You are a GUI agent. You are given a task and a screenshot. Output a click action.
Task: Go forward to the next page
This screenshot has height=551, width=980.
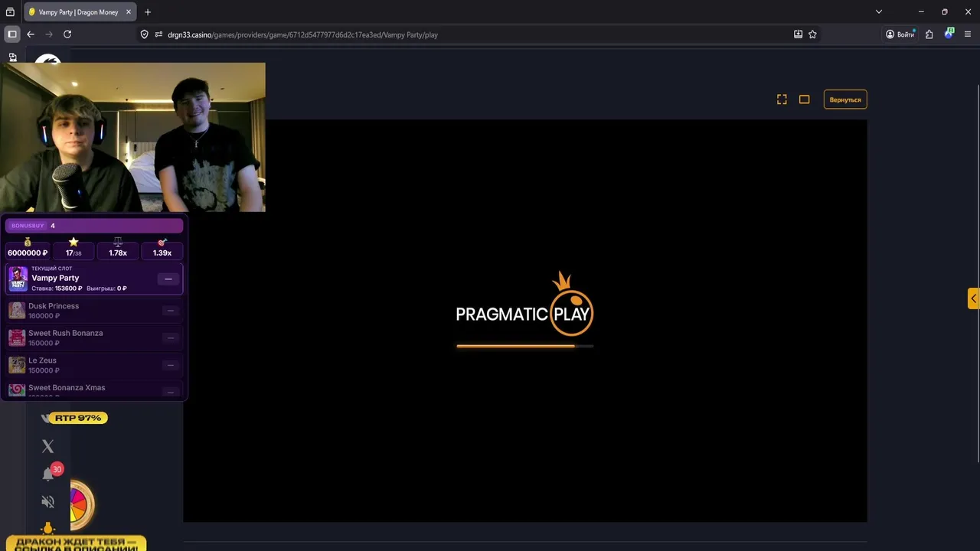(49, 34)
